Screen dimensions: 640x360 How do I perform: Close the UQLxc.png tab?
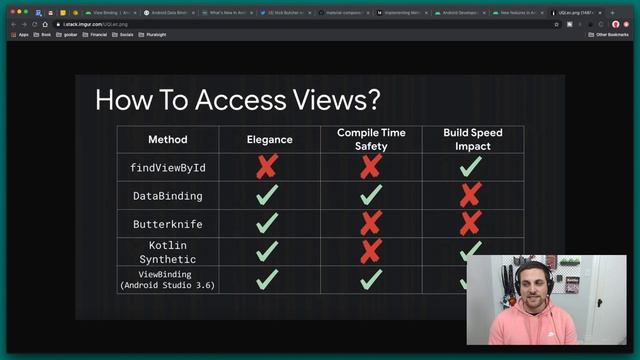[x=600, y=13]
